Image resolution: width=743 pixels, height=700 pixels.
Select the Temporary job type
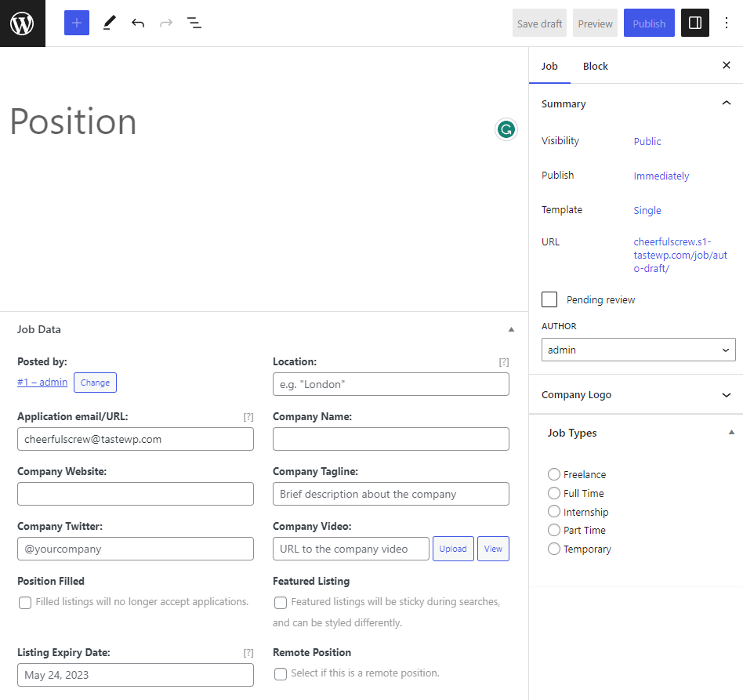click(x=554, y=549)
